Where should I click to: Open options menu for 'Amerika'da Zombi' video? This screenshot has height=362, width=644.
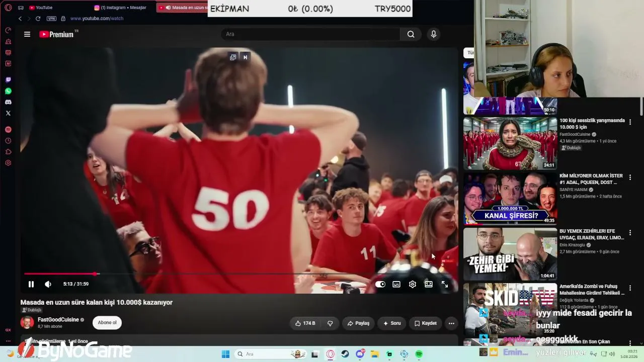pos(630,288)
